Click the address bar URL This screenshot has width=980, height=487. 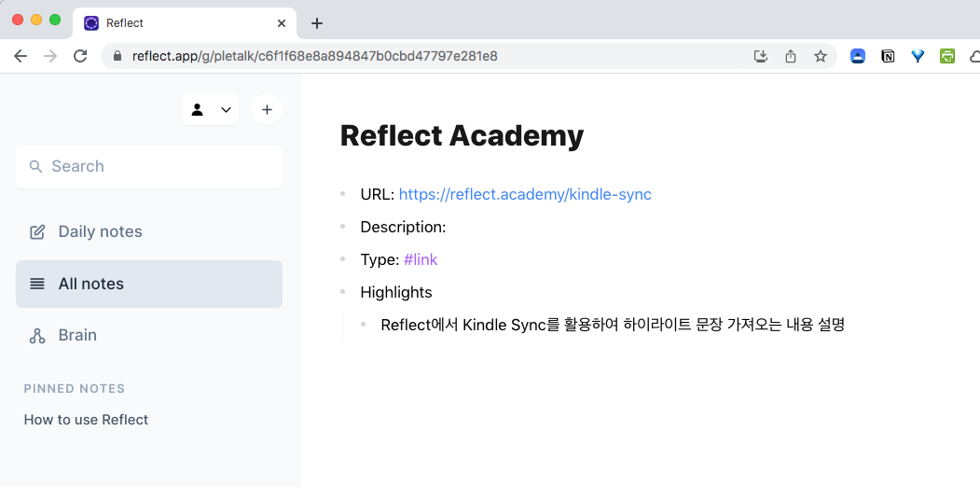[315, 56]
